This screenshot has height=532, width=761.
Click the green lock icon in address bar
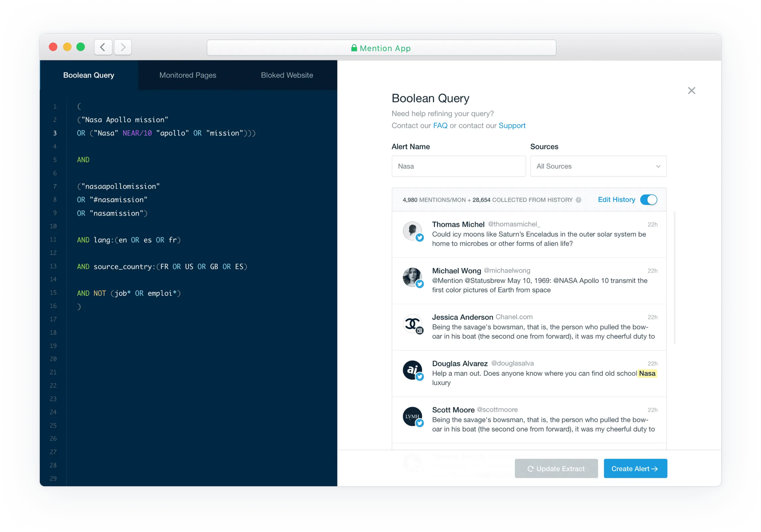354,48
